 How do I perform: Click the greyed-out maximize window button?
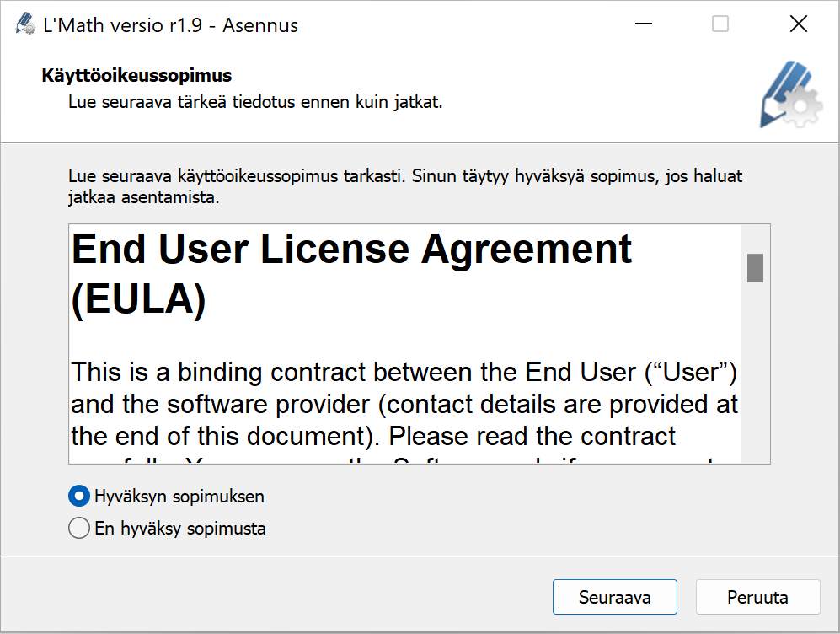[x=720, y=24]
